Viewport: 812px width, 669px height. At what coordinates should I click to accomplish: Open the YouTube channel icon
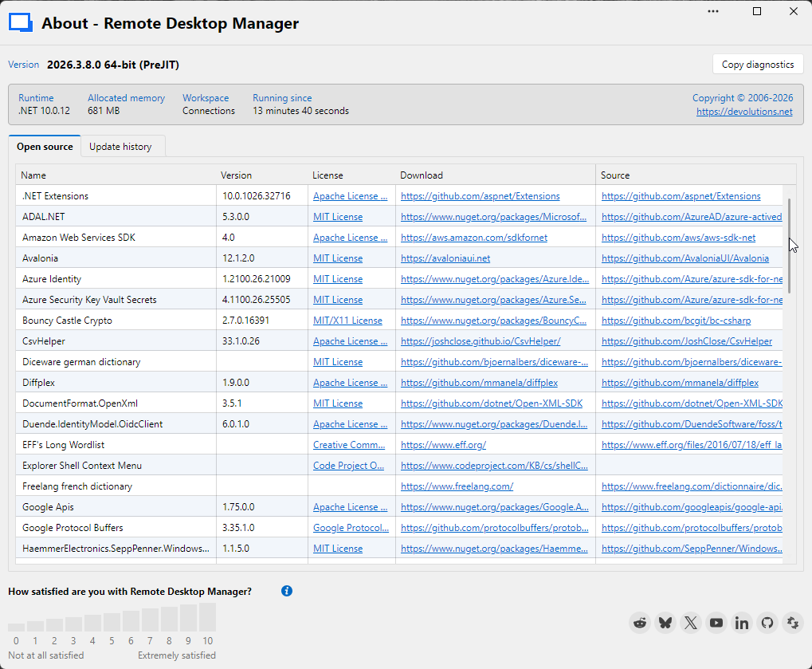[x=716, y=623]
